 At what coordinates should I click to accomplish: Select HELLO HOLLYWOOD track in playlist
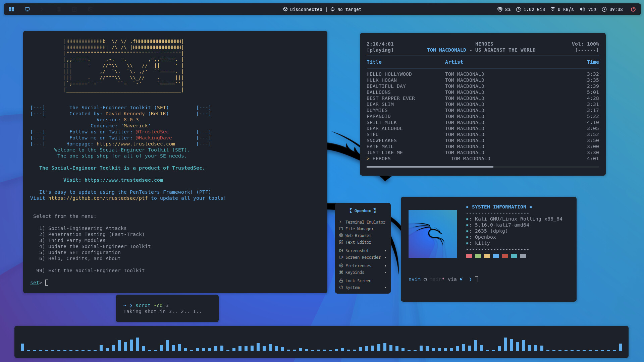pos(483,74)
